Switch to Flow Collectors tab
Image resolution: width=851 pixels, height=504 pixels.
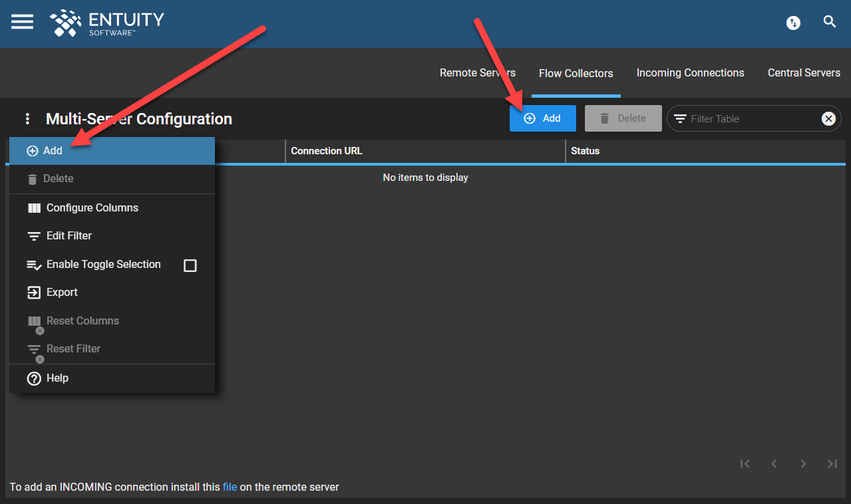point(576,73)
